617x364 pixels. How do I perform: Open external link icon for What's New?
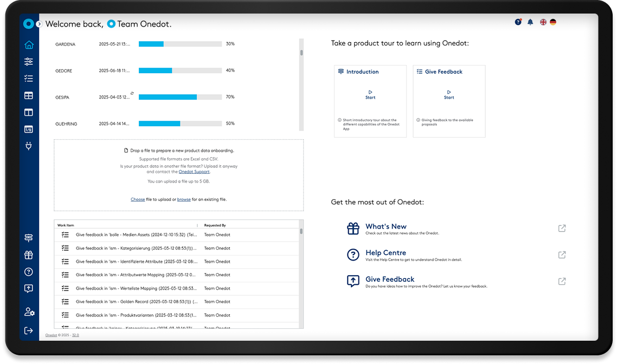pyautogui.click(x=562, y=229)
